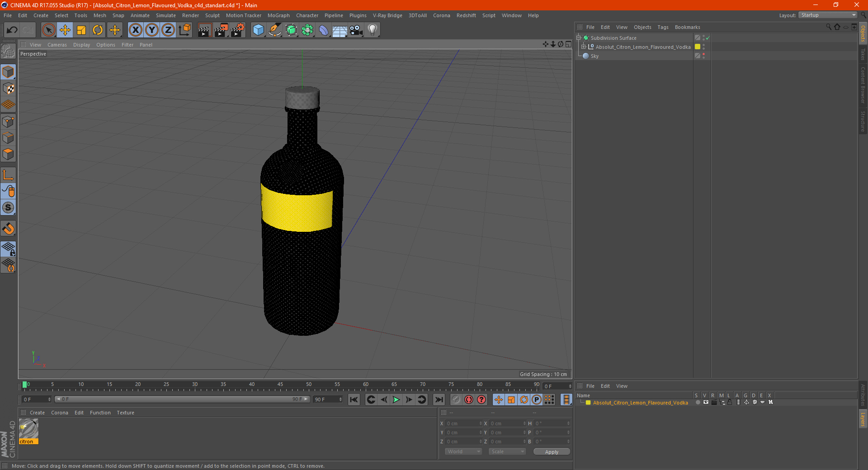Expand Absolut_Citron_Lemon_Flavoured_Vodka object
The width and height of the screenshot is (868, 470).
(x=584, y=47)
